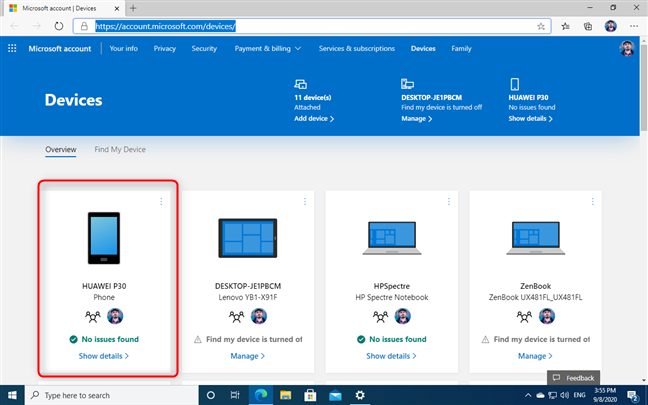Go to Microsoft account home link
Viewport: 648px width, 405px height.
pos(60,48)
